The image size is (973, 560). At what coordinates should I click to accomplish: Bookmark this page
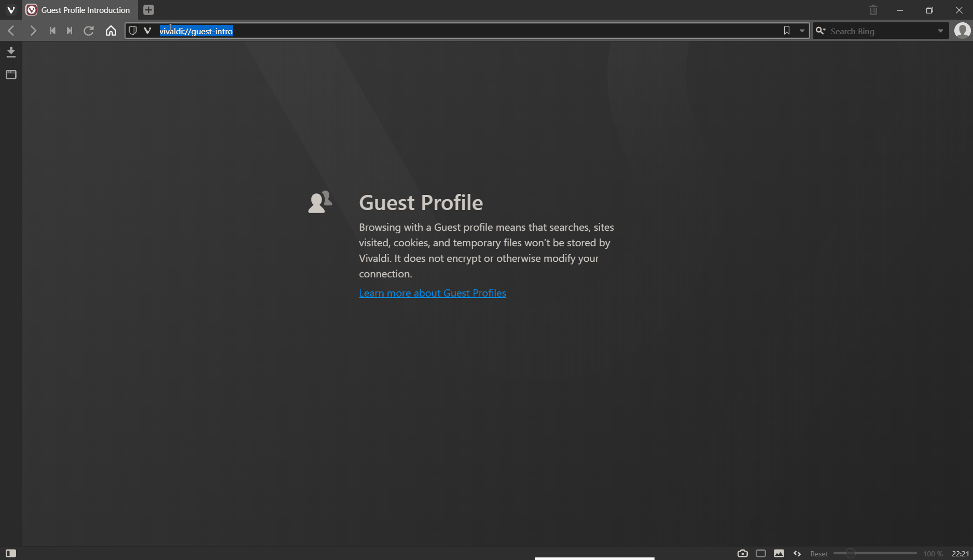[787, 31]
